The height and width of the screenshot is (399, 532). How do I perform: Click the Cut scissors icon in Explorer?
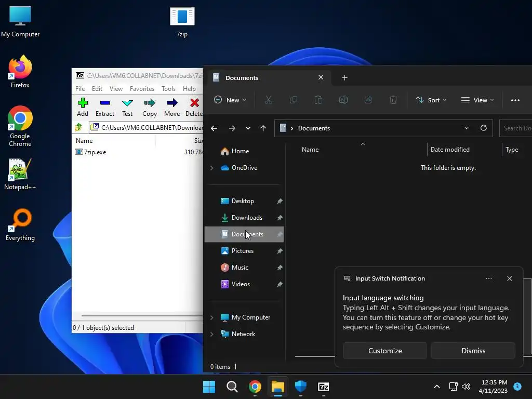click(x=269, y=100)
